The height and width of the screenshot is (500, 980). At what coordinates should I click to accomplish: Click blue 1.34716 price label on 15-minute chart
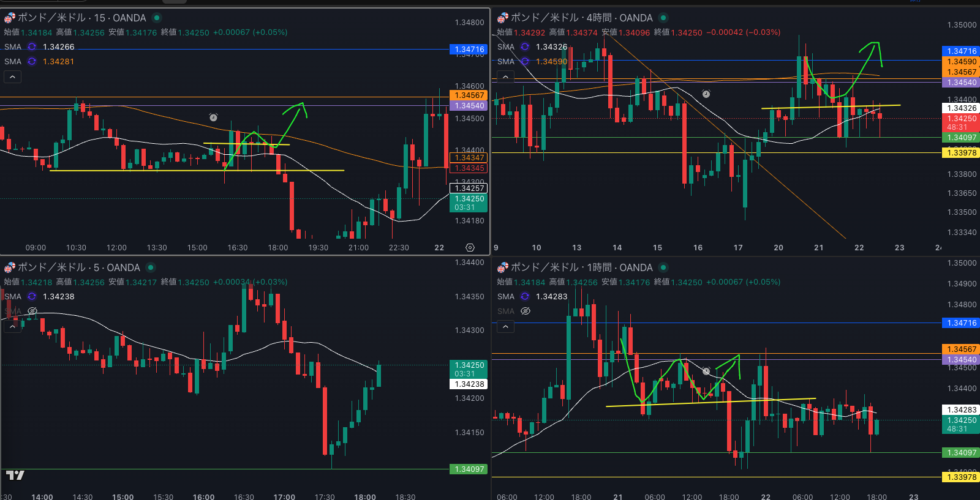coord(469,50)
